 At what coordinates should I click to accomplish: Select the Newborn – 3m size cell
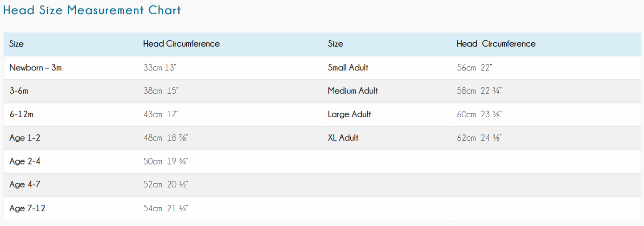click(x=36, y=68)
